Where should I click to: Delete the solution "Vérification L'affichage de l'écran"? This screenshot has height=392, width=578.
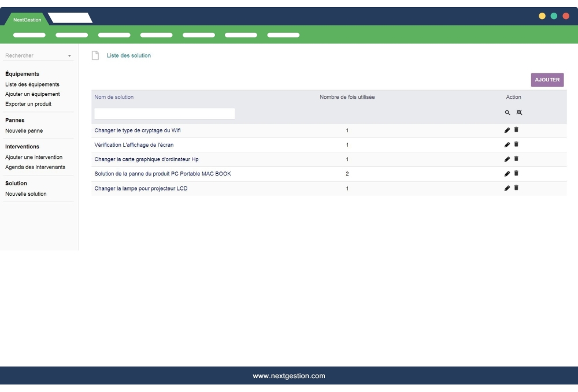click(516, 144)
